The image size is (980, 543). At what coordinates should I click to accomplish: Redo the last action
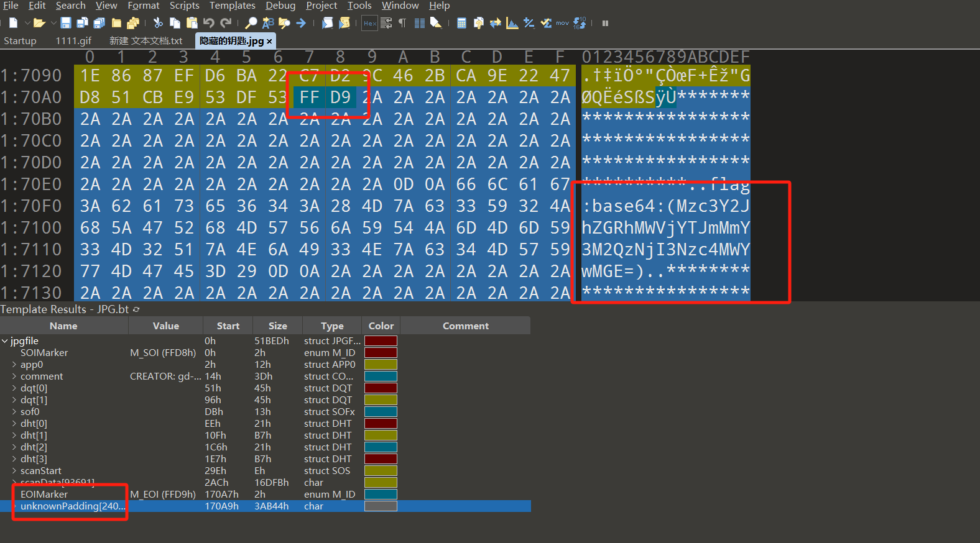(x=226, y=23)
